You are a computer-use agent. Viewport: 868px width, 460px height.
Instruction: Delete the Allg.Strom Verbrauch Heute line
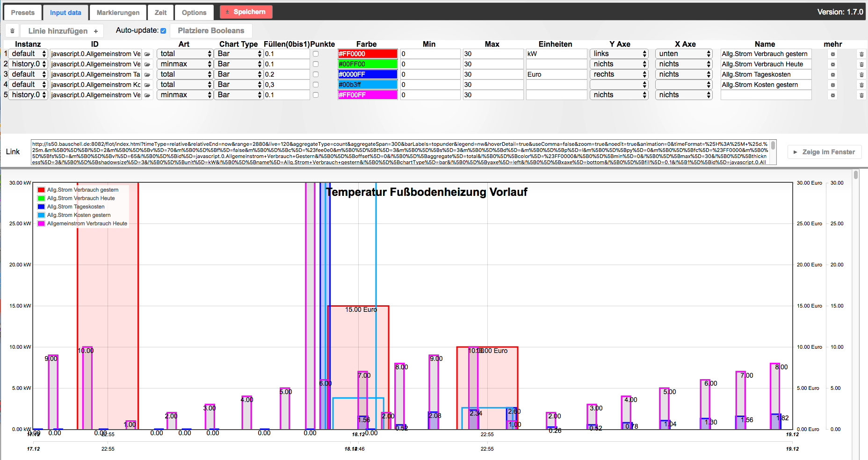pyautogui.click(x=861, y=65)
